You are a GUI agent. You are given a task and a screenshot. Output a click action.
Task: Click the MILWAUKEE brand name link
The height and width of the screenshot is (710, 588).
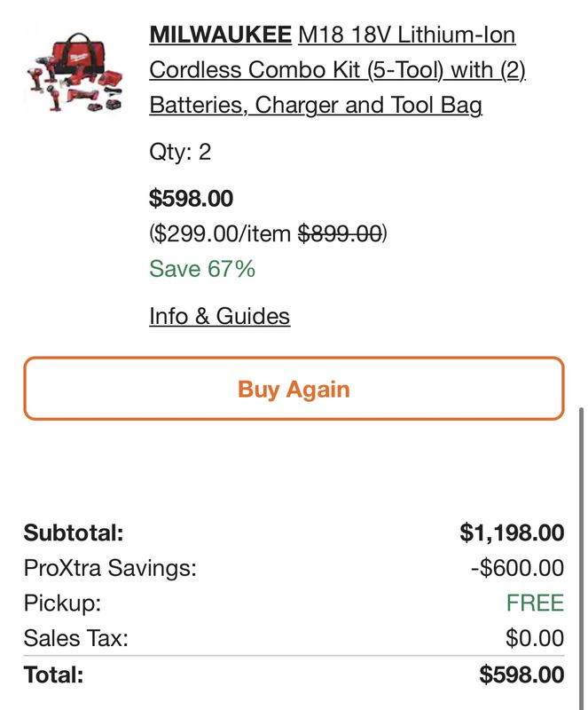tap(221, 35)
